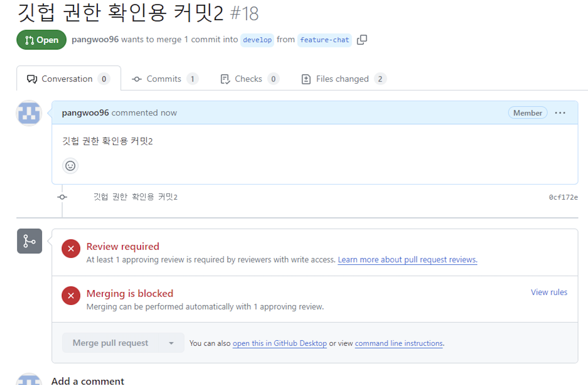Switch to the Commits tab
Viewport: 588px width, 385px height.
point(165,79)
